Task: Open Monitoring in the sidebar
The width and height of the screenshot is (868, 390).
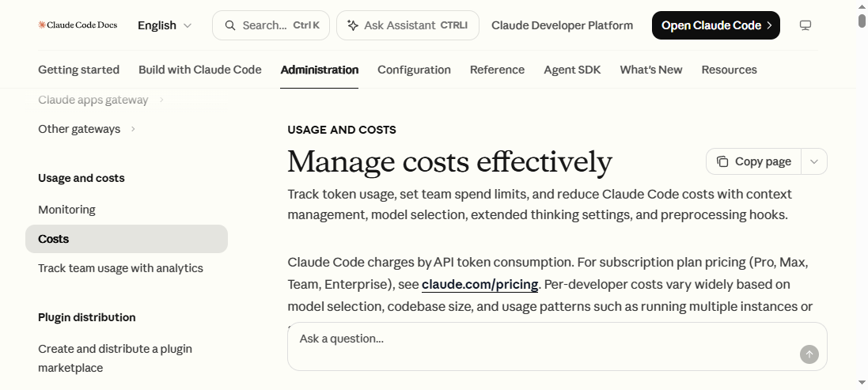Action: tap(66, 210)
